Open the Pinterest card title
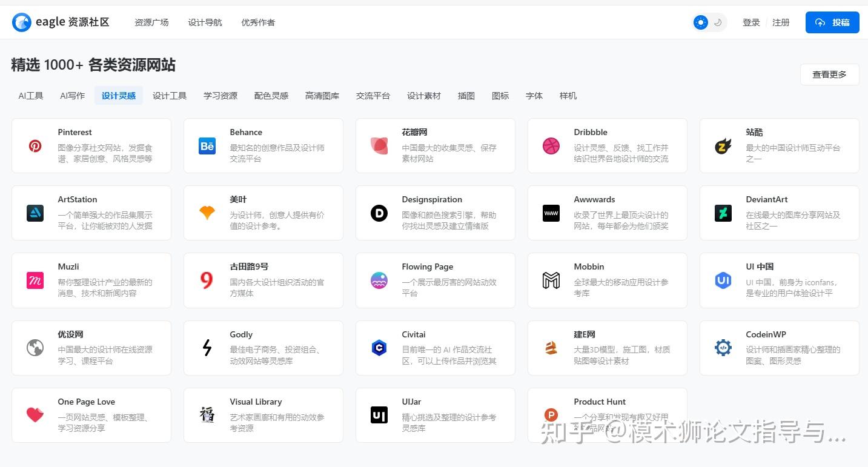 coord(75,132)
